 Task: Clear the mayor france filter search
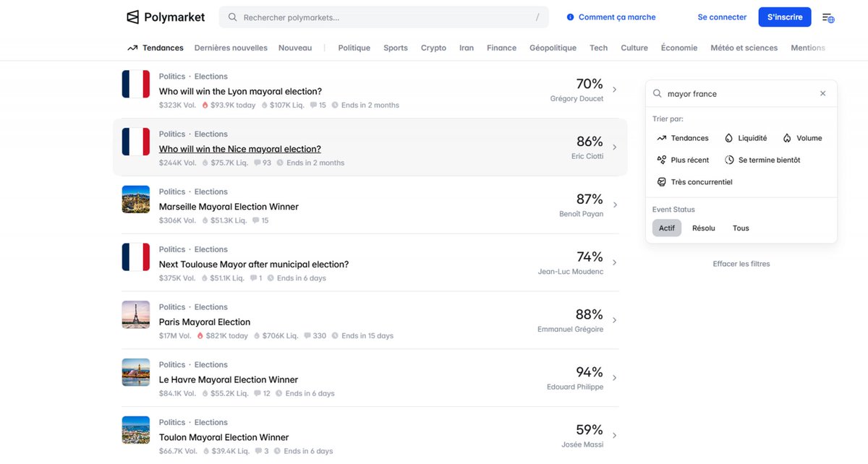click(822, 94)
